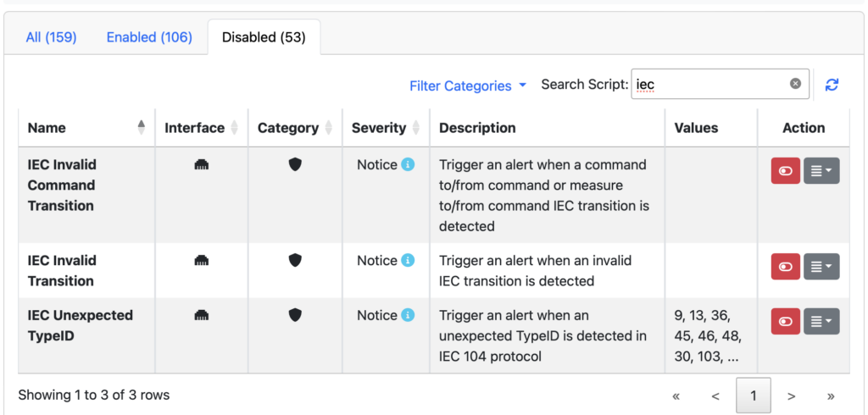This screenshot has height=415, width=868.
Task: Clear the search script field with the x icon
Action: [x=795, y=84]
